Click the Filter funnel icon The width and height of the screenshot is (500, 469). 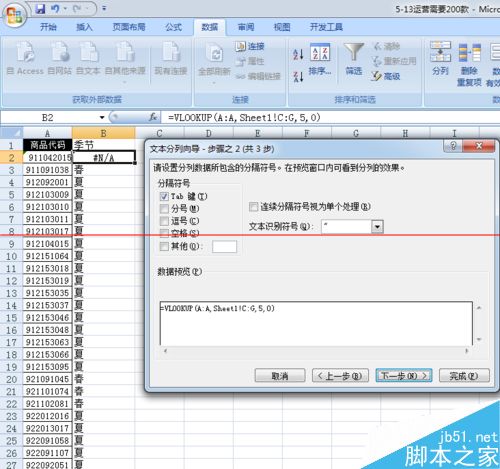[x=353, y=53]
